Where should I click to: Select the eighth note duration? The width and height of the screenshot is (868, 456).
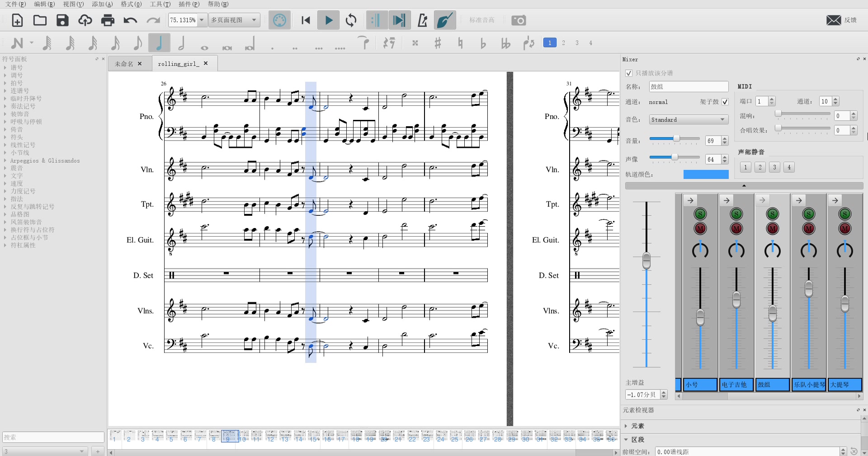pos(137,43)
